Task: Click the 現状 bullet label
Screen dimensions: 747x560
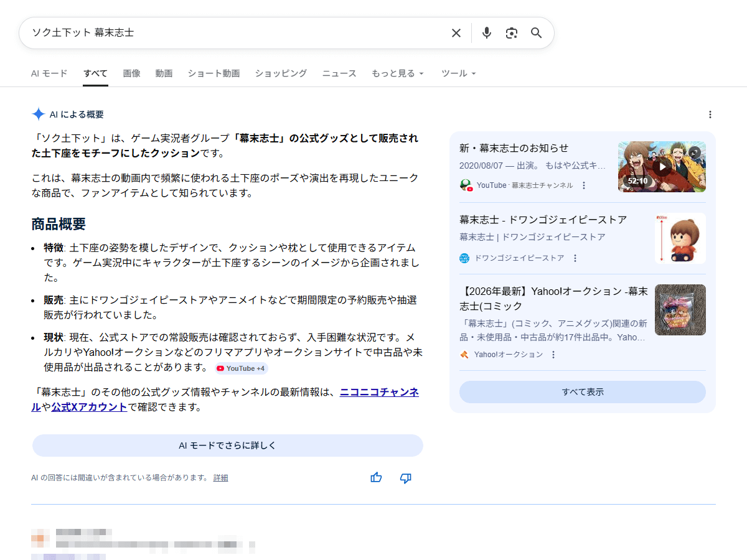Action: (54, 337)
